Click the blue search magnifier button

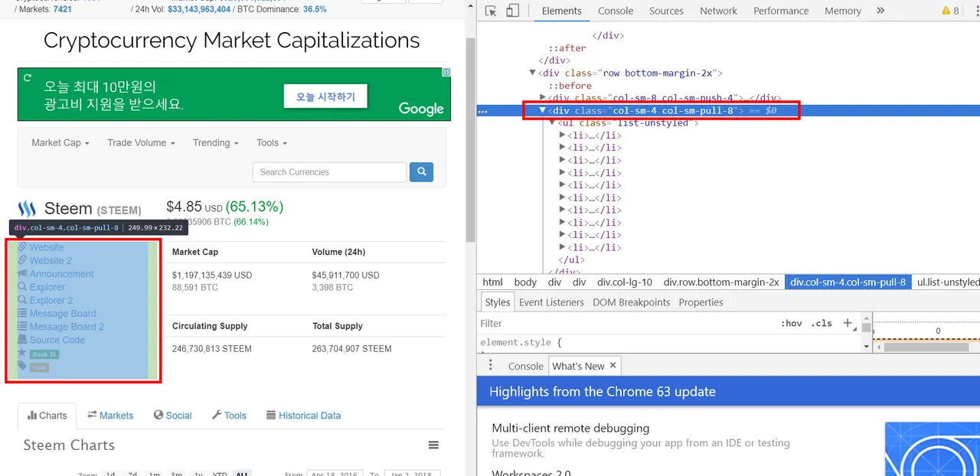421,172
